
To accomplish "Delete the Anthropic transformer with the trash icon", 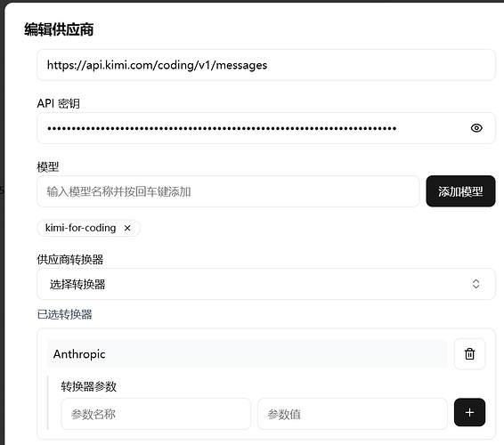I will pos(469,353).
